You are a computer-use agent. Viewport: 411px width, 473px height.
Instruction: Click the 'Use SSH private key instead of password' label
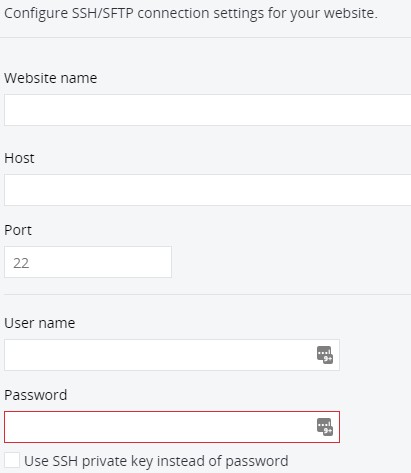(x=156, y=461)
